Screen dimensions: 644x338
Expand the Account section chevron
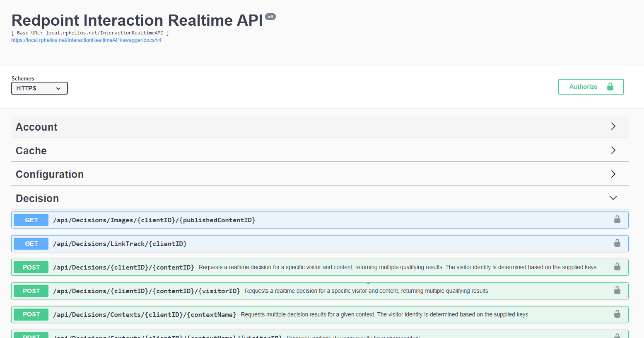pyautogui.click(x=613, y=126)
